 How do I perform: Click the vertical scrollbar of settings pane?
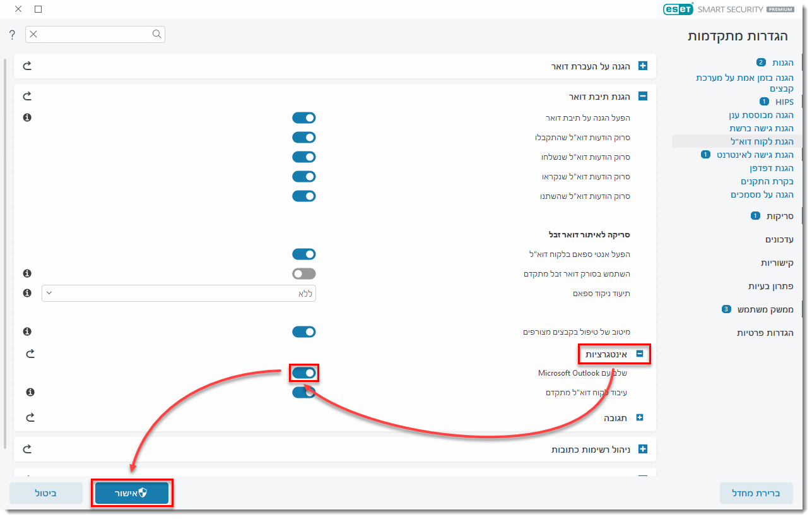point(5,253)
